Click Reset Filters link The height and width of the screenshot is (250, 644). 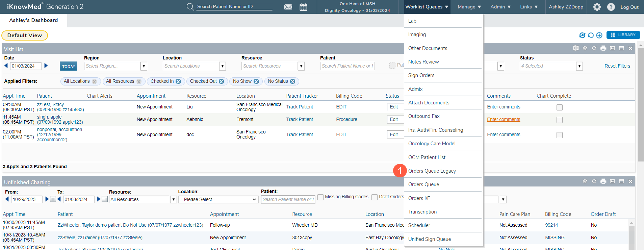(x=617, y=66)
